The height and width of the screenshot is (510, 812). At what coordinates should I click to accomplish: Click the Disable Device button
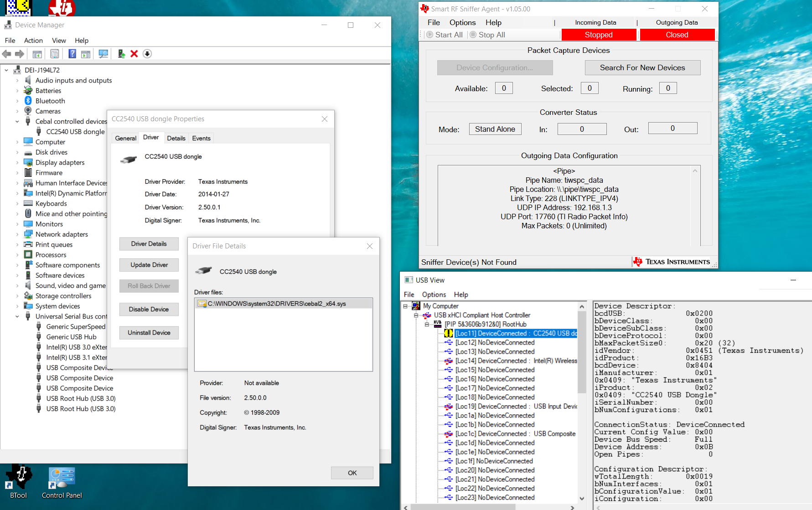[149, 309]
